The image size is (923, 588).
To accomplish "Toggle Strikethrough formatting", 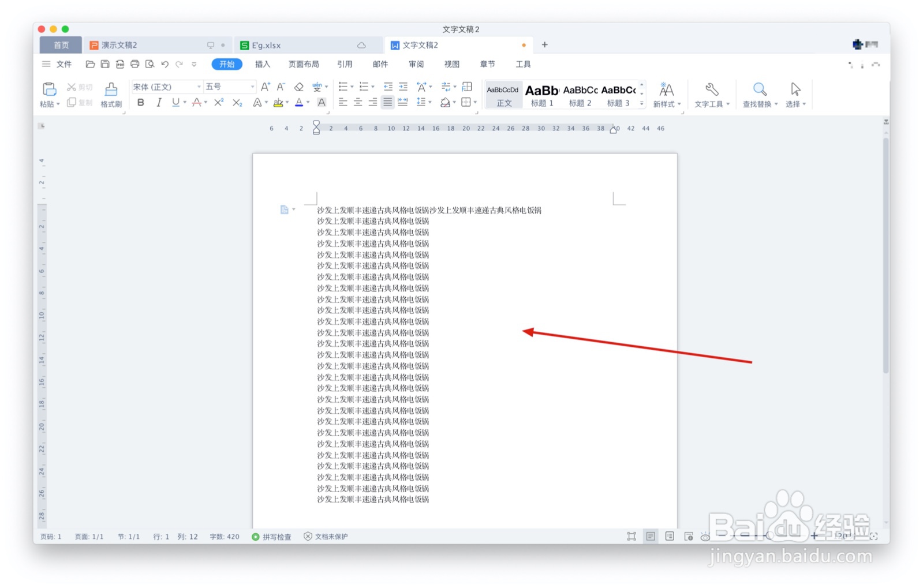I will (x=196, y=102).
